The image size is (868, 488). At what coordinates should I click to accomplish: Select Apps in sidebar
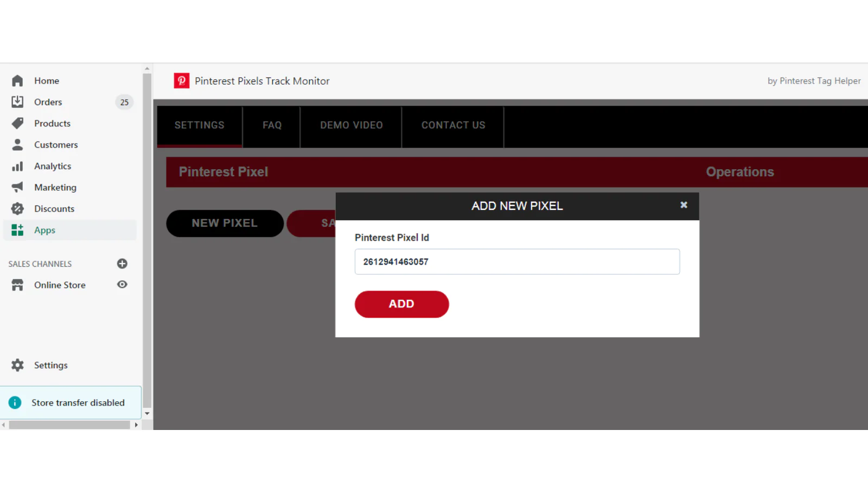(70, 230)
